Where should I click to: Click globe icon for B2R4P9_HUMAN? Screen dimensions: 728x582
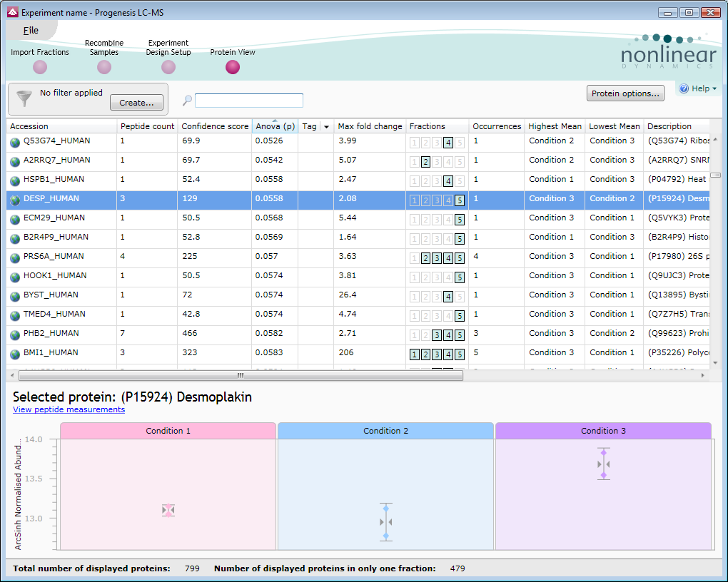(15, 238)
